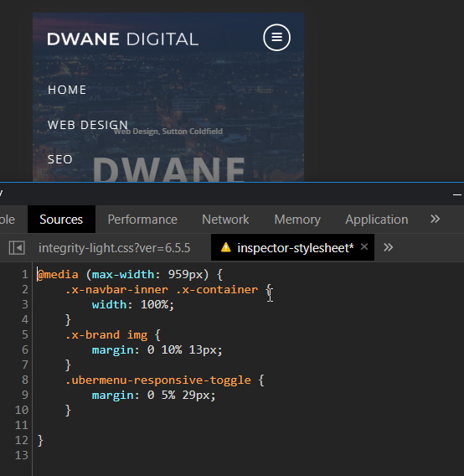Switch to the Memory panel
Viewport: 464px width, 476px height.
(x=297, y=220)
